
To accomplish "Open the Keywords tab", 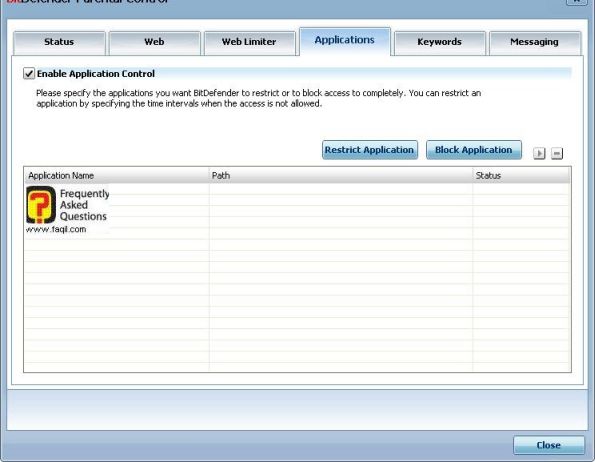I will (440, 43).
